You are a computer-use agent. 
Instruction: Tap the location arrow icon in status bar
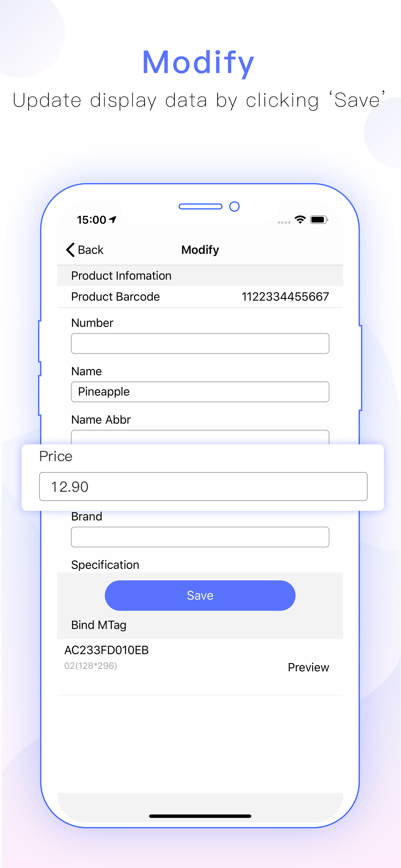pos(112,219)
